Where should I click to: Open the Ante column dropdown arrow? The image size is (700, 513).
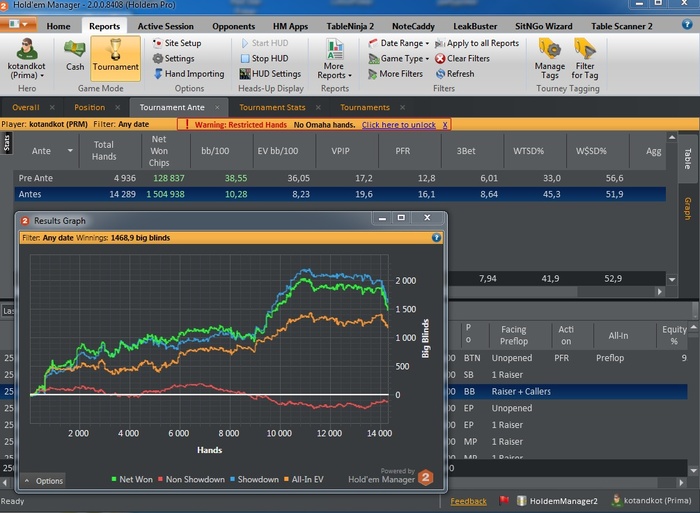(70, 151)
